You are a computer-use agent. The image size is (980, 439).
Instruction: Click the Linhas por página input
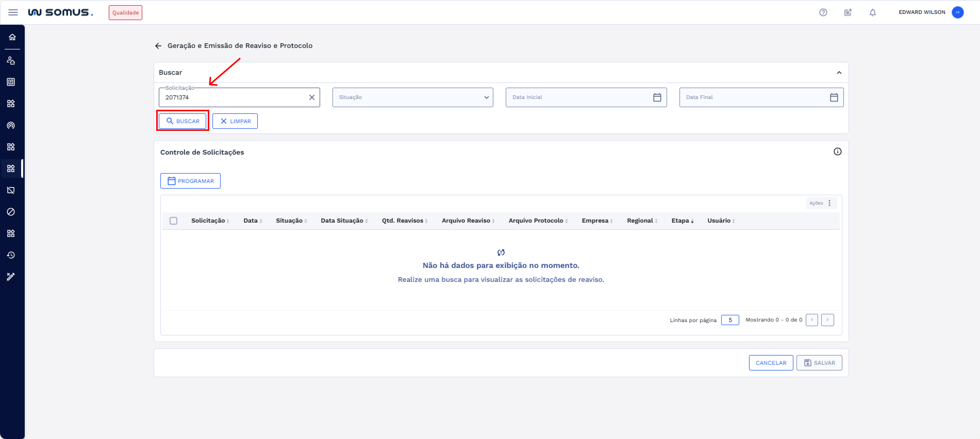[730, 320]
